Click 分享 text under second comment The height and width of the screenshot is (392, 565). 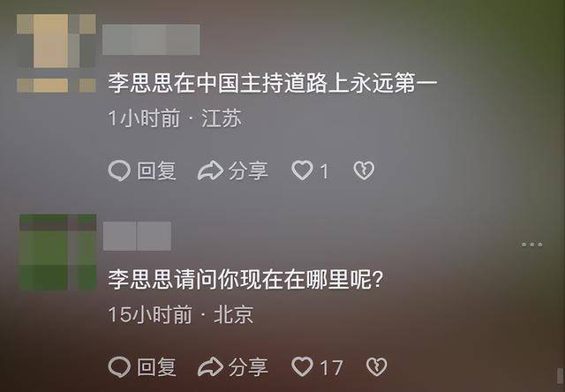point(248,367)
